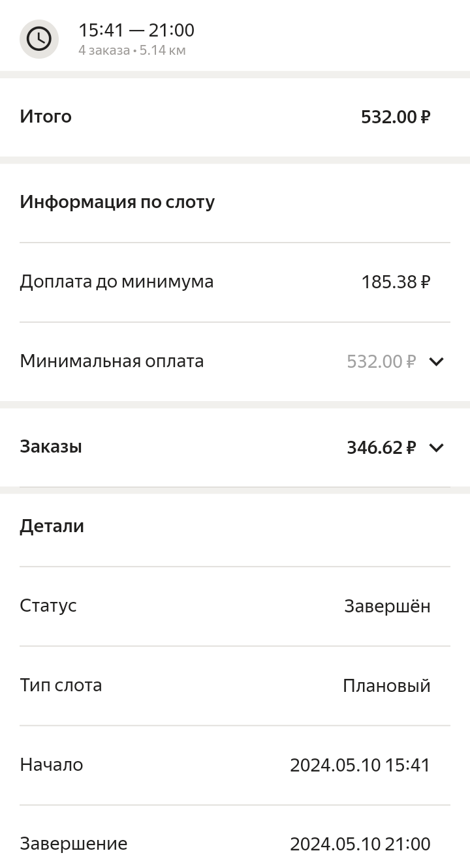Screen dimensions: 470x868
Task: Tap the Информация по слоту heading
Action: 117,202
